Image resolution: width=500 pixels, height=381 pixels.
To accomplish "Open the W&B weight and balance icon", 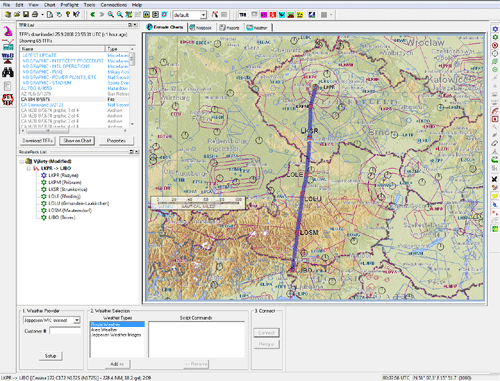I will (8, 58).
